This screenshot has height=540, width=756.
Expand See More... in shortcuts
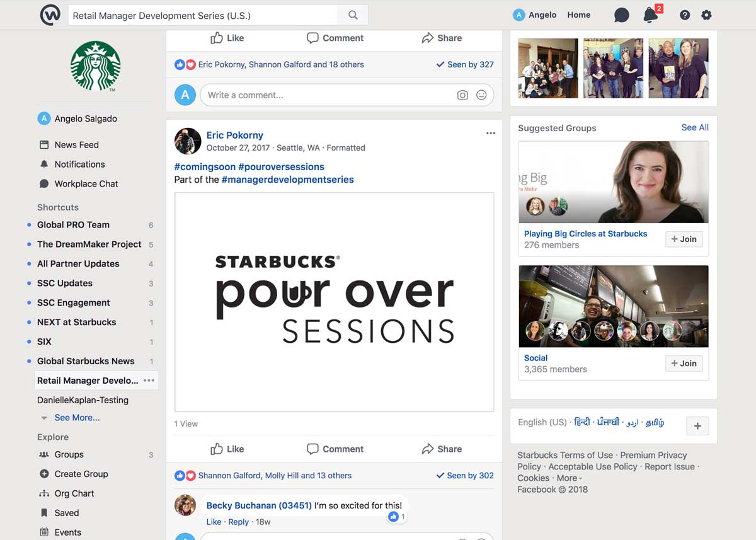click(77, 417)
